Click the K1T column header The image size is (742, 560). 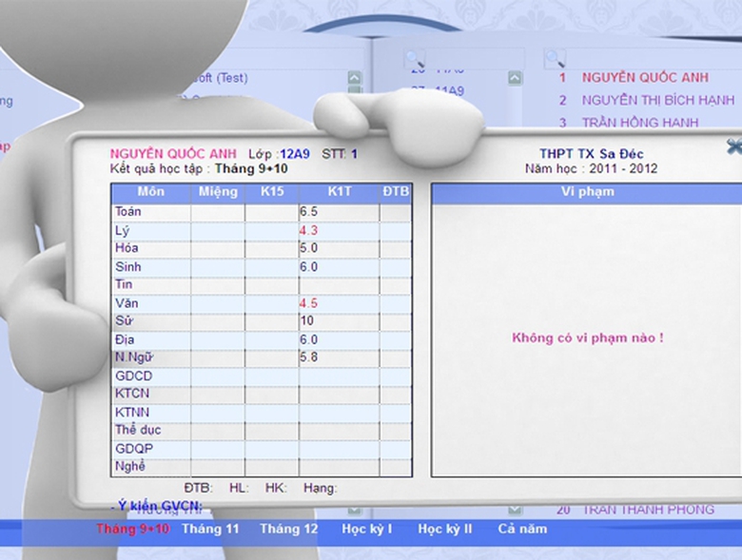(x=339, y=192)
